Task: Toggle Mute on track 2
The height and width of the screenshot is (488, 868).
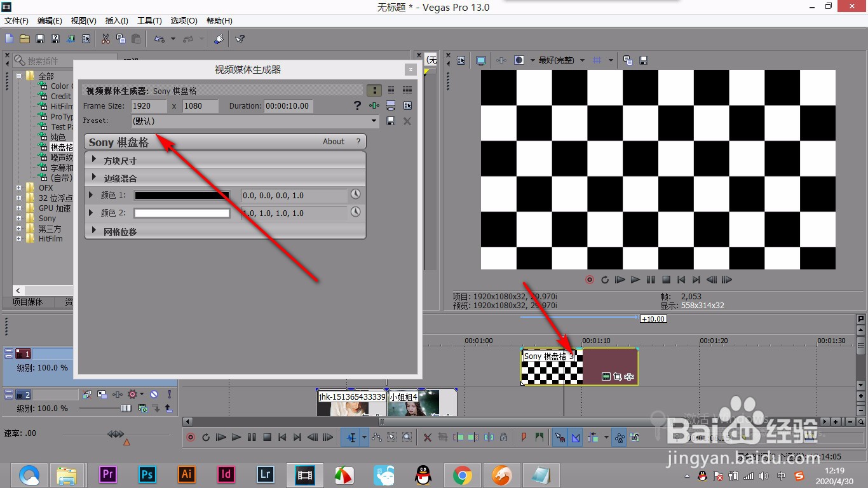Action: pos(154,395)
